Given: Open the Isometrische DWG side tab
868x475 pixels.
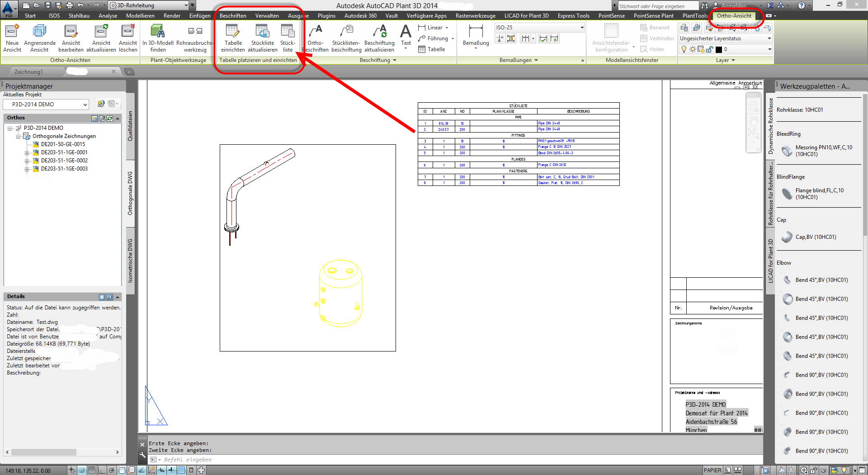Looking at the screenshot, I should tap(130, 261).
